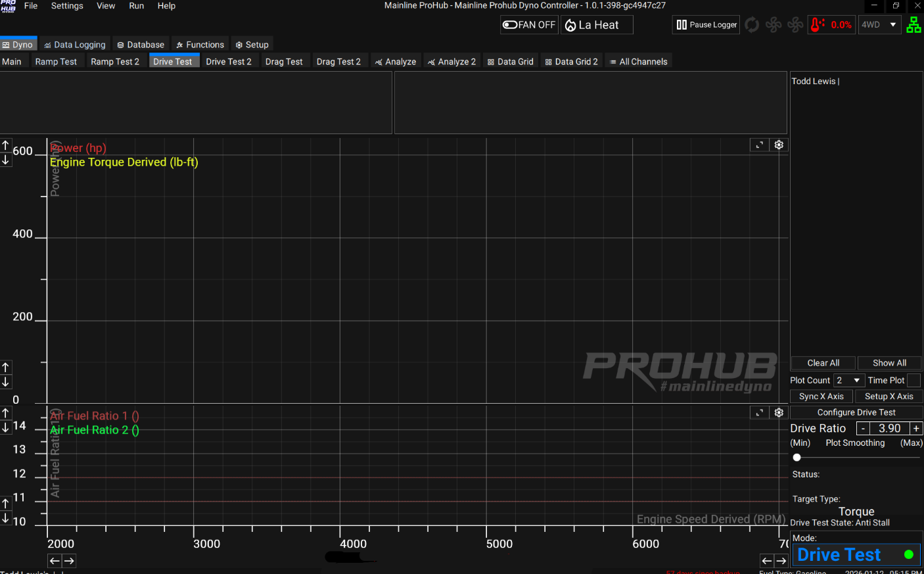This screenshot has width=924, height=574.
Task: Enable the Time Plot checkbox
Action: coord(913,381)
